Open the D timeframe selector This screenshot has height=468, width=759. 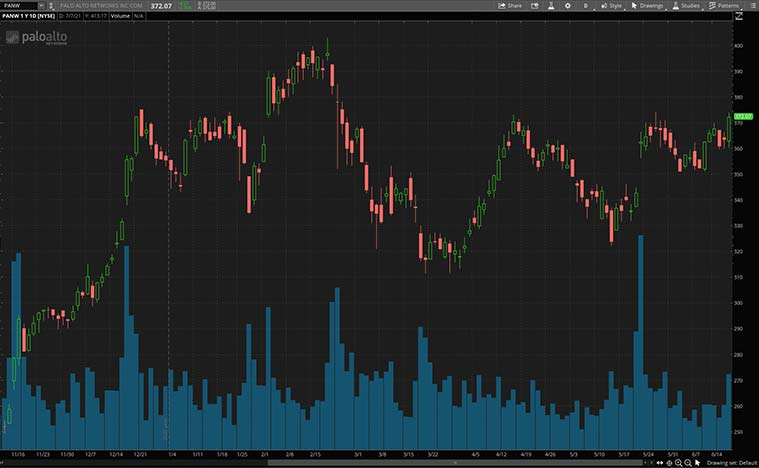[586, 6]
